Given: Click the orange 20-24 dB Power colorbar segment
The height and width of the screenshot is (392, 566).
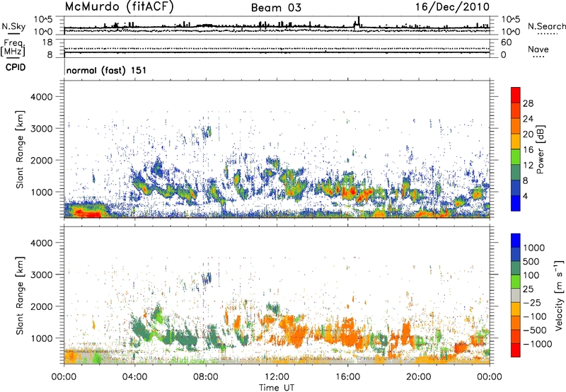Looking at the screenshot, I should (516, 126).
